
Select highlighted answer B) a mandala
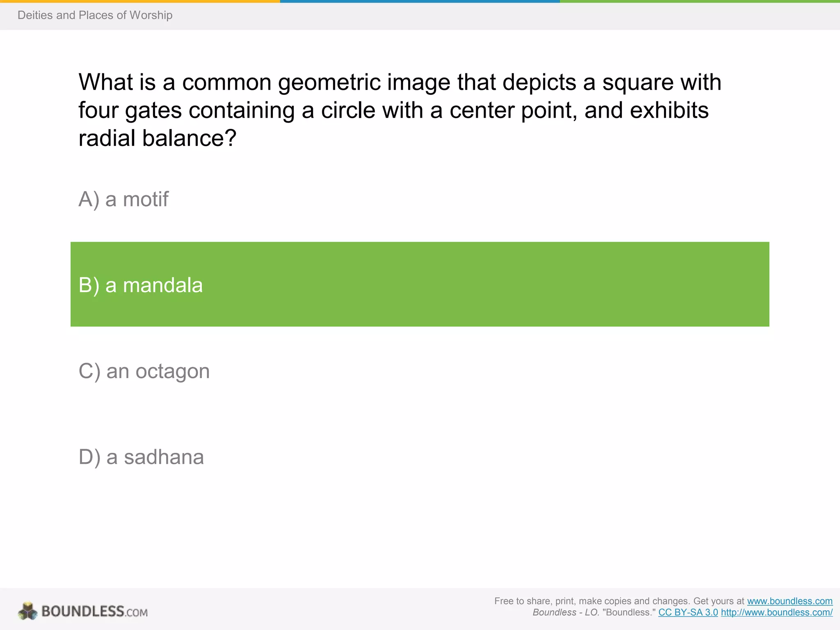coord(141,285)
